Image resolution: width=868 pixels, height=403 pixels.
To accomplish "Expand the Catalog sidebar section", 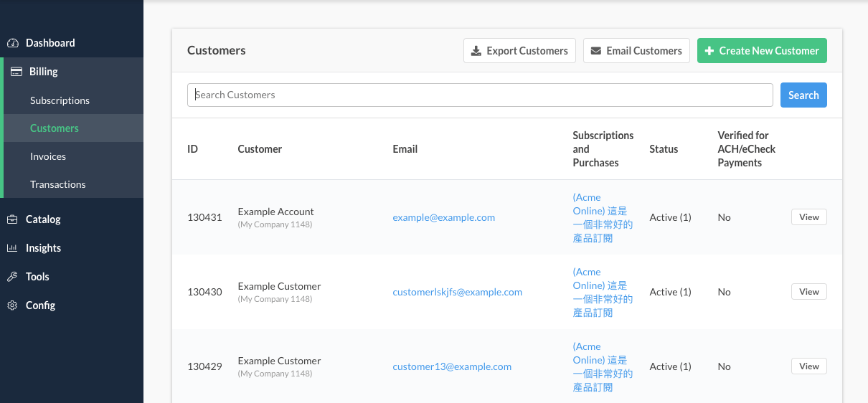I will pos(43,219).
